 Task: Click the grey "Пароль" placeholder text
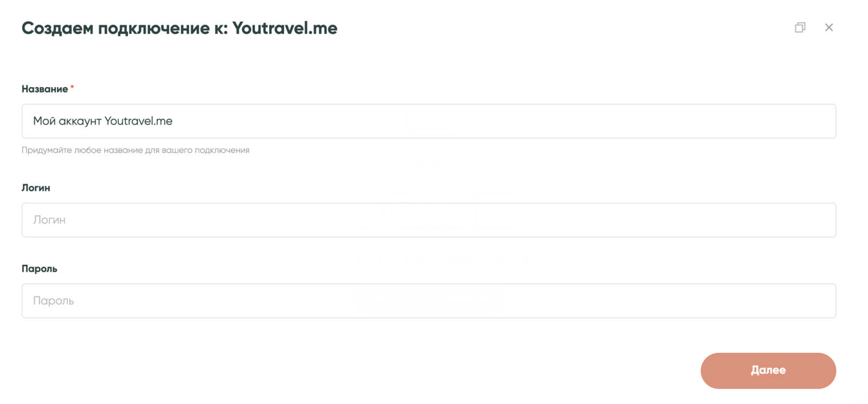tap(53, 301)
